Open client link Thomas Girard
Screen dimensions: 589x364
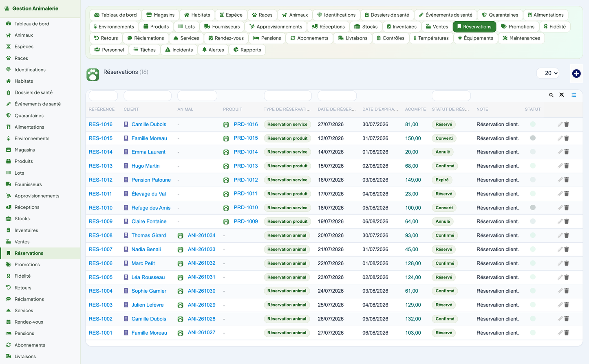tap(149, 235)
